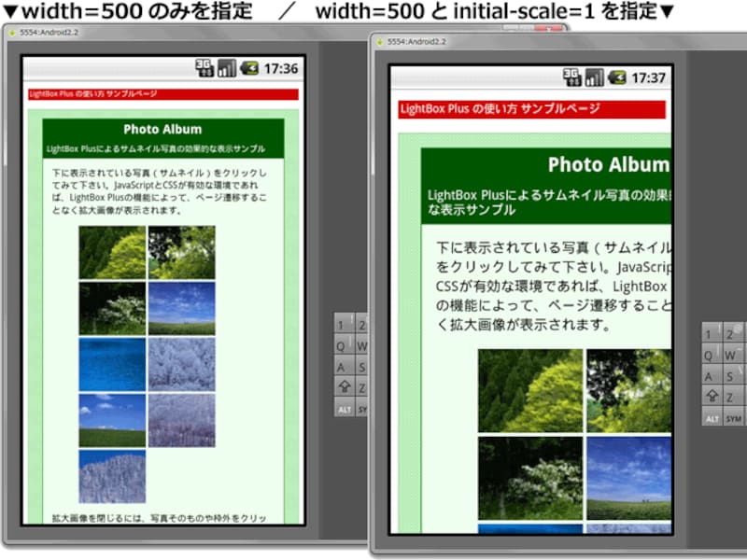Tap Shift arrow key on right emulator keyboard
Screen dimensions: 747x560
[712, 396]
